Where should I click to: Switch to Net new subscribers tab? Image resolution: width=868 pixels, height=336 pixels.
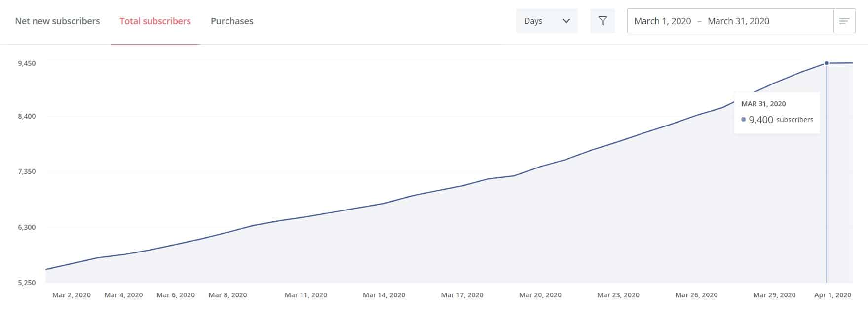(57, 21)
